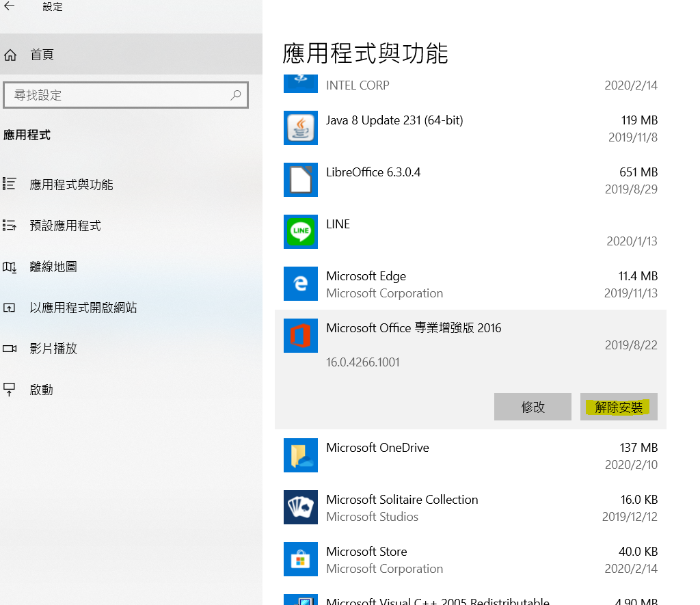Select LibreOffice 6.3.0.4 entry
The height and width of the screenshot is (605, 700).
coord(373,172)
